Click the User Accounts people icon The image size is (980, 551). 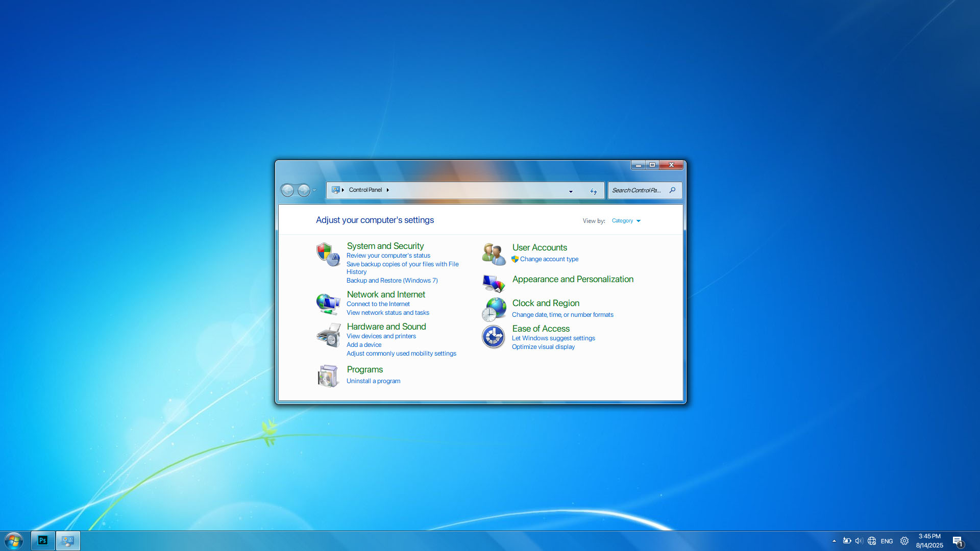coord(494,254)
